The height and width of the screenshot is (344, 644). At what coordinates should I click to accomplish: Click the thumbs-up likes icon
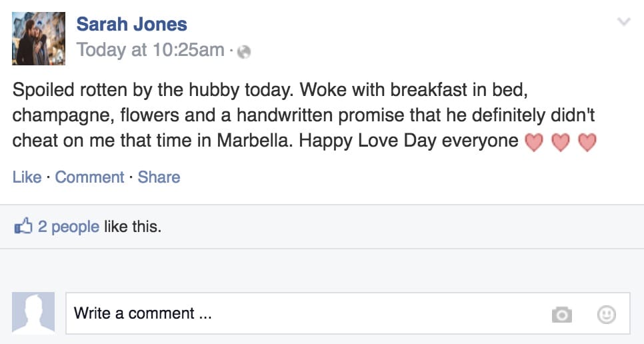23,226
